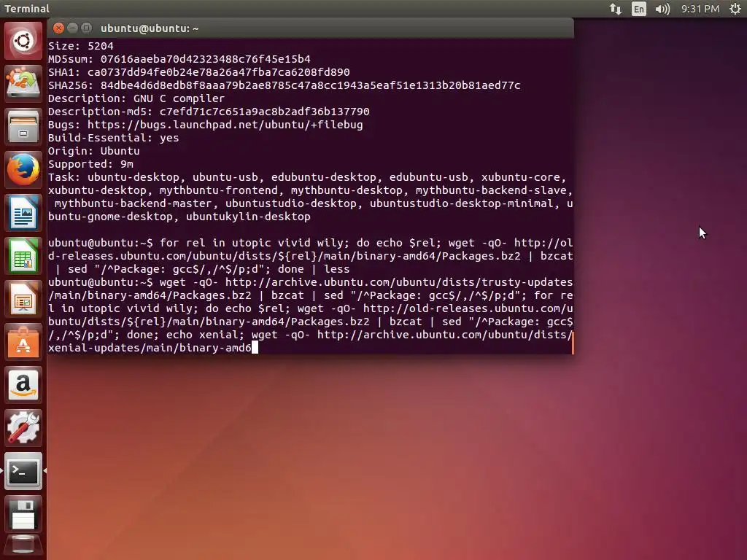
Task: Click the 'ubuntukylin-desktop' task text
Action: [x=248, y=217]
